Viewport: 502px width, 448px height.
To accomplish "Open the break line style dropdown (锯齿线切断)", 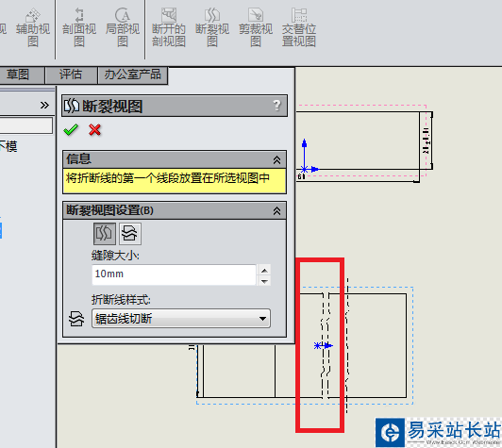I will click(x=181, y=319).
